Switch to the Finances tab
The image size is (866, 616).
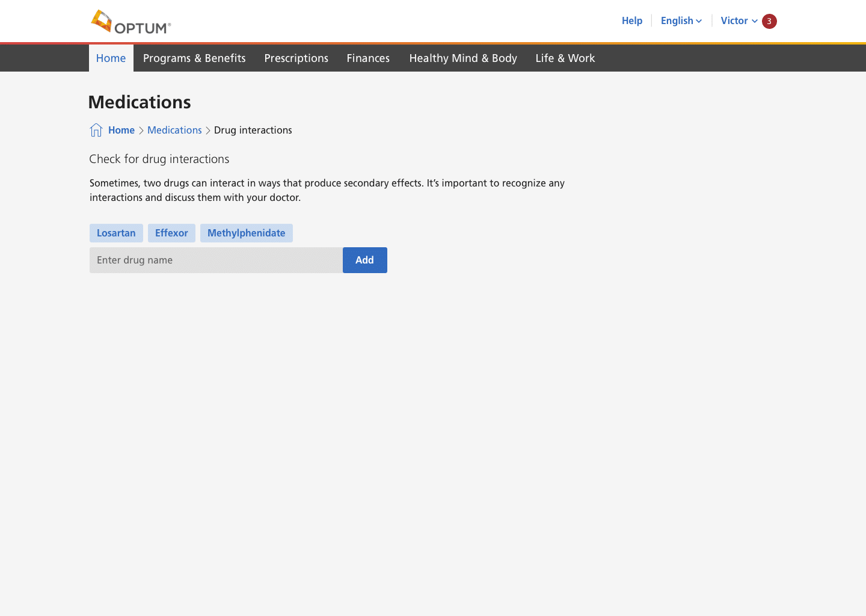[x=368, y=58]
